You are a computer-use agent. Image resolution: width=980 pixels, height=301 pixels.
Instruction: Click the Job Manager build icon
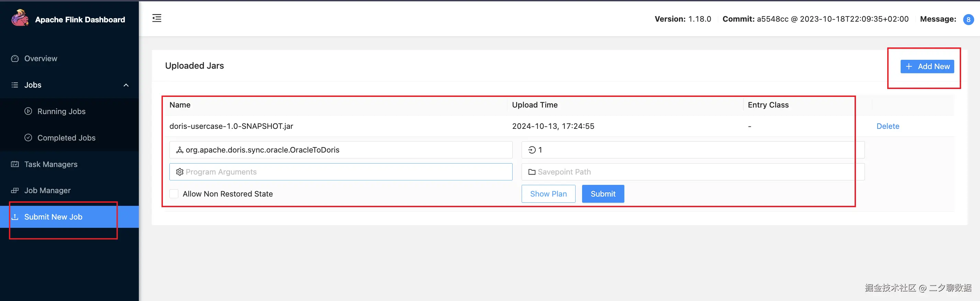pos(15,190)
